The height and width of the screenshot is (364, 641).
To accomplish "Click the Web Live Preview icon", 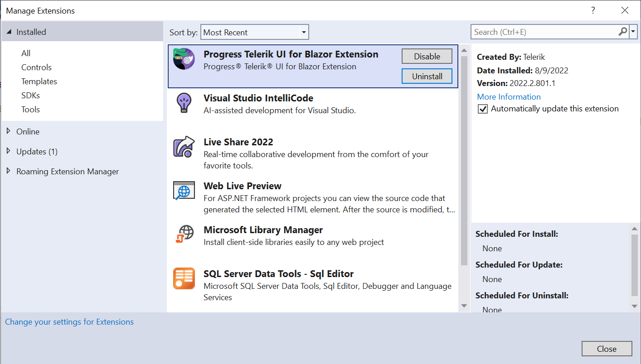I will click(x=184, y=191).
